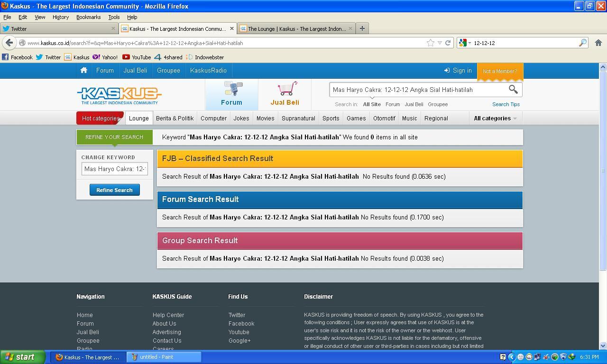Open Kaskus bookmark in bookmarks toolbar
607x364 pixels.
tap(77, 57)
